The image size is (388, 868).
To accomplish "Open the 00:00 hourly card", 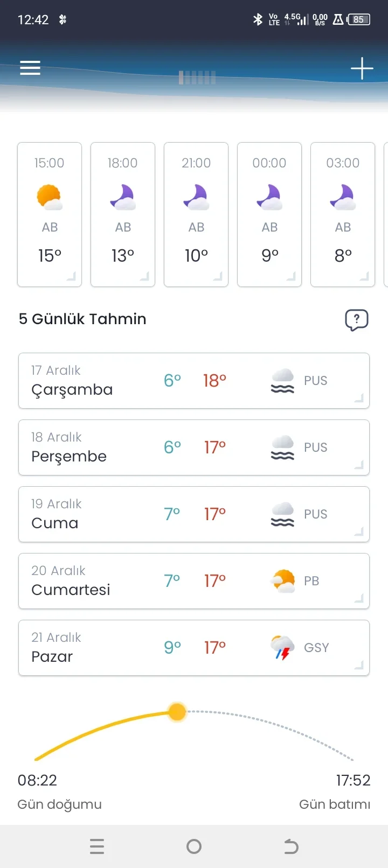I will coord(269,214).
